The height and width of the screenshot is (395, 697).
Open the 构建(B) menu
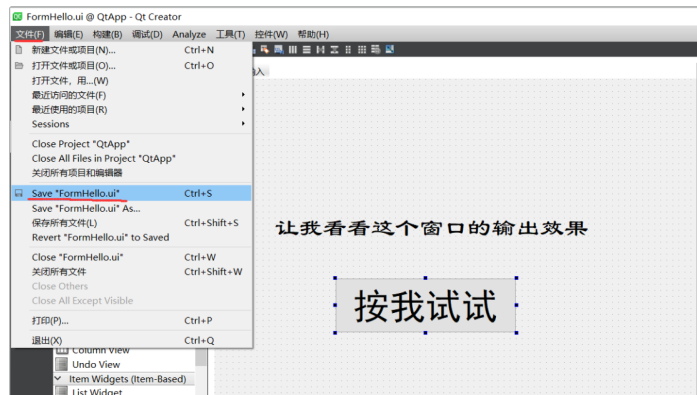[x=108, y=34]
